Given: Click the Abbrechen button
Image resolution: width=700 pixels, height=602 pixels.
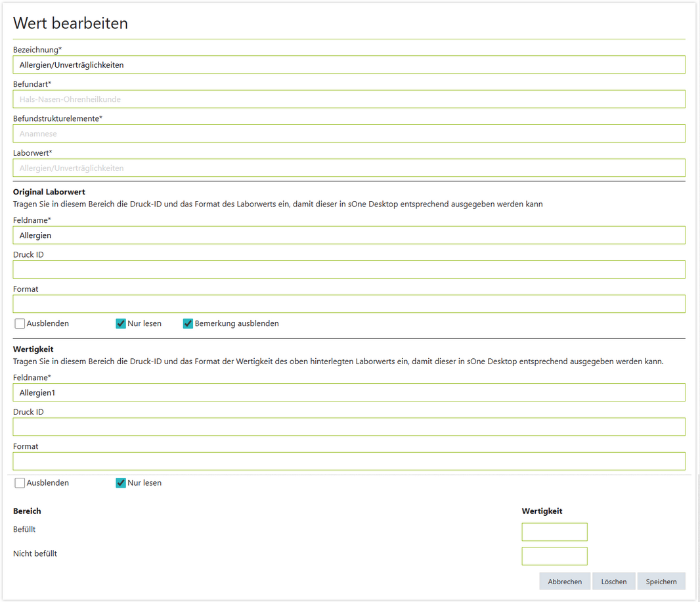Looking at the screenshot, I should [565, 582].
